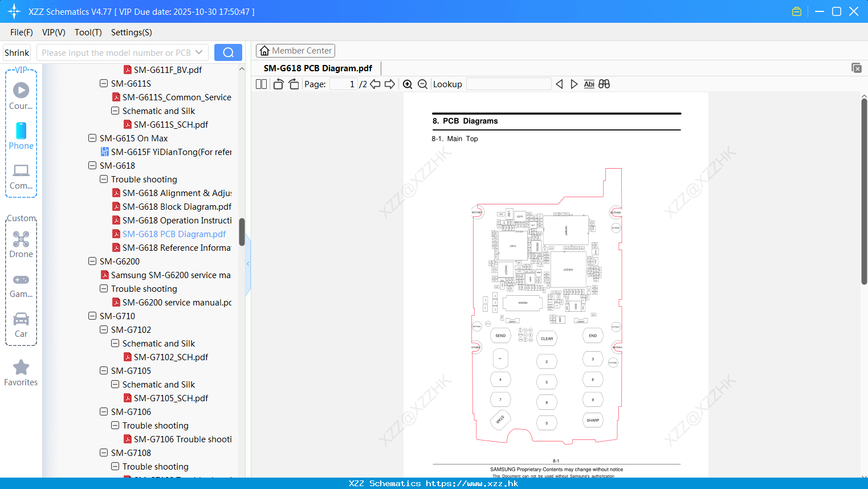Click the XZZ app logo

pyautogui.click(x=14, y=11)
